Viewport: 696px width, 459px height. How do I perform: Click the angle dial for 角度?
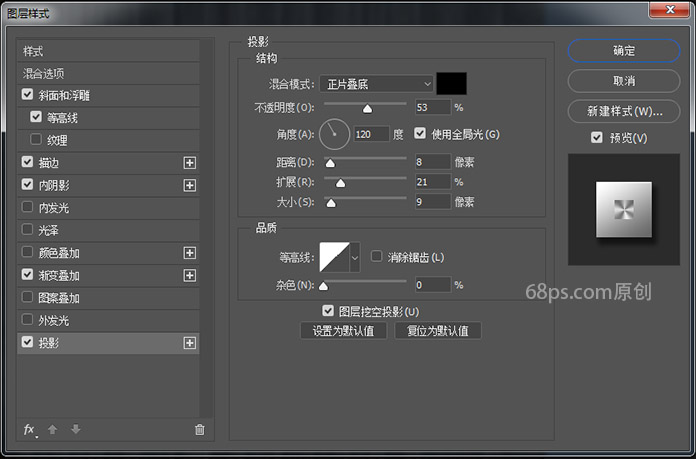(334, 134)
